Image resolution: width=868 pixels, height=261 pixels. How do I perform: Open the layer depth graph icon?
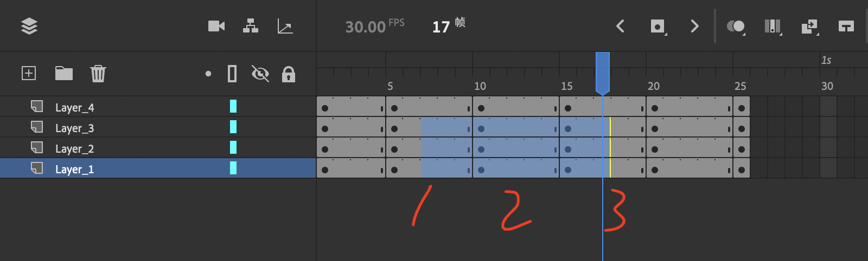point(285,26)
